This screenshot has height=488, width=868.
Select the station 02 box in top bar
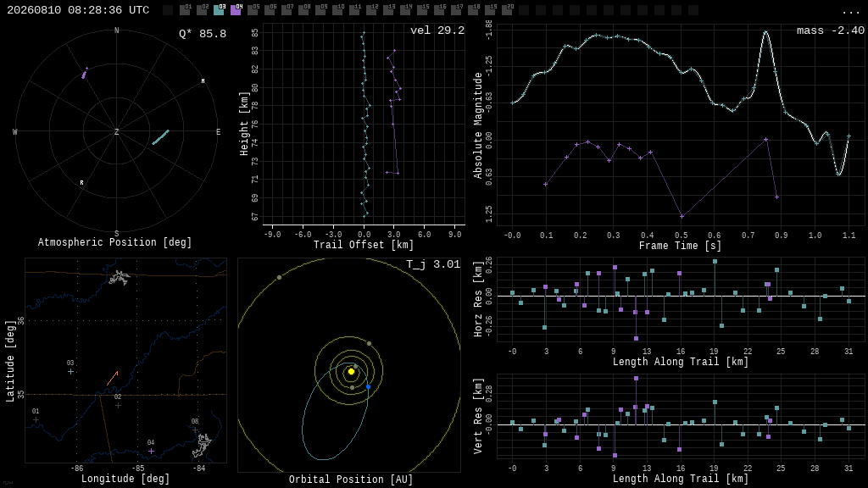click(202, 10)
